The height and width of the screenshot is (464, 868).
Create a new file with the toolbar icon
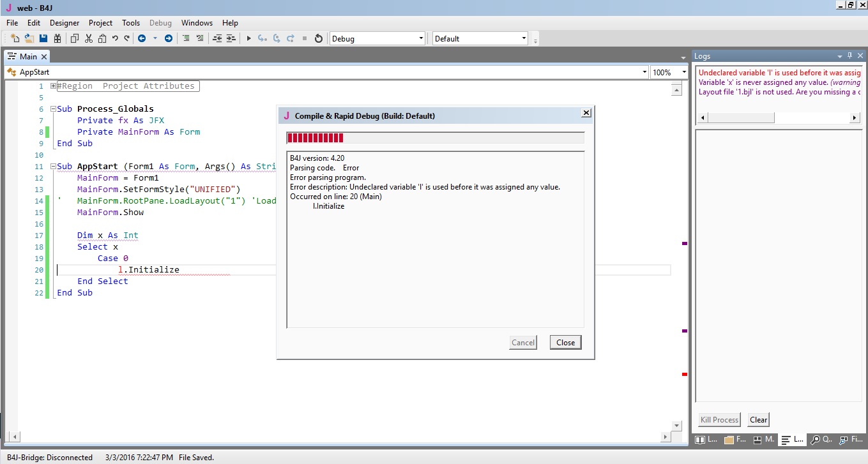point(15,38)
